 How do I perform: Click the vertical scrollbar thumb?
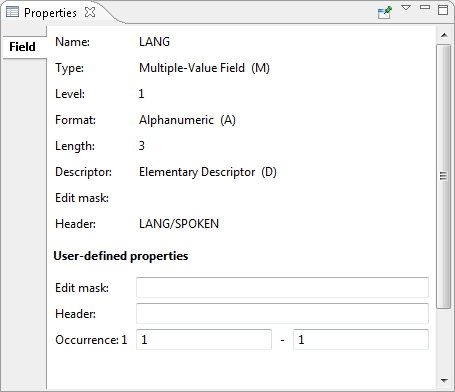pyautogui.click(x=444, y=176)
